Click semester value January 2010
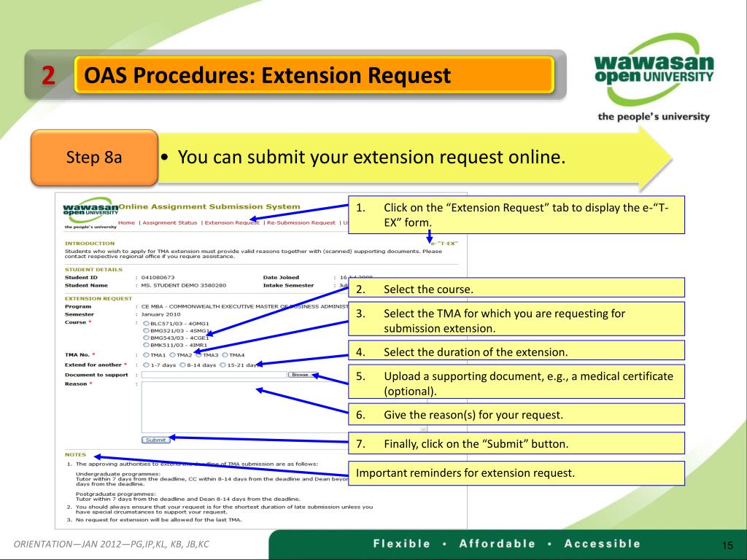The width and height of the screenshot is (747, 560). (160, 315)
